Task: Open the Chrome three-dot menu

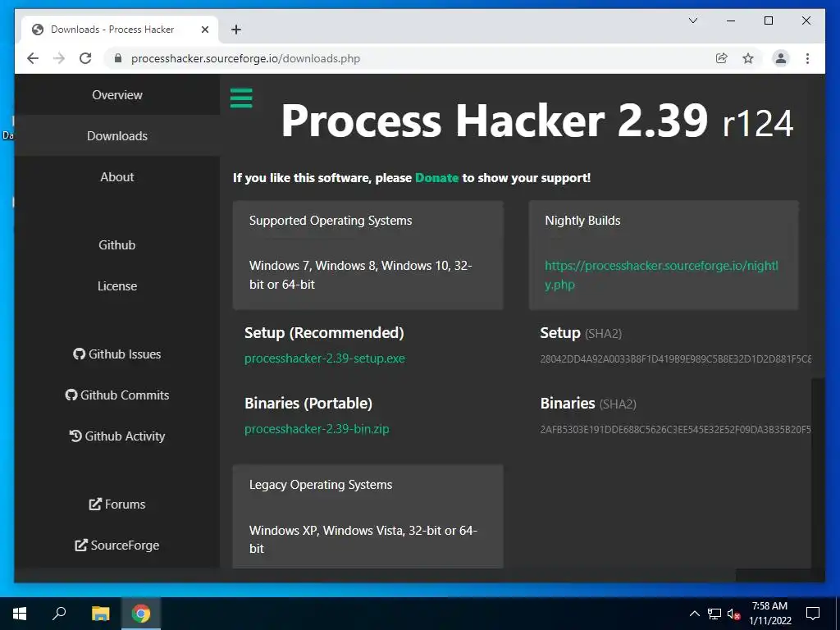Action: tap(807, 58)
